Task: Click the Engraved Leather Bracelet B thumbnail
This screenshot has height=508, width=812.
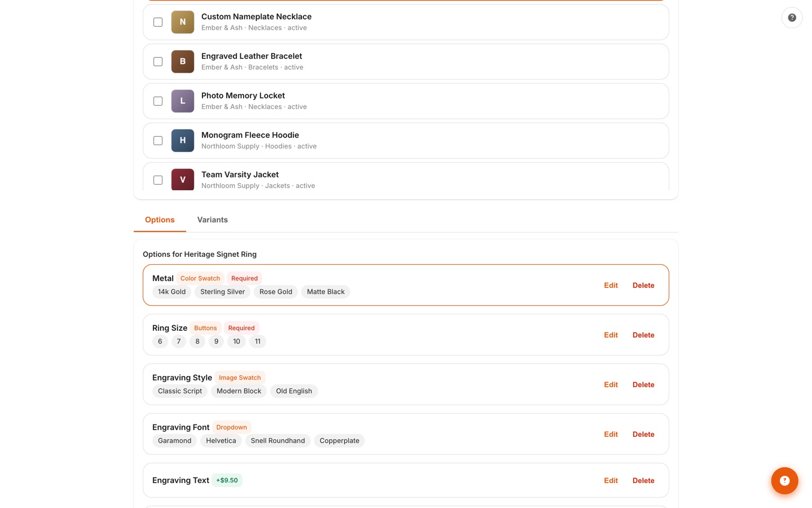Action: click(x=183, y=62)
